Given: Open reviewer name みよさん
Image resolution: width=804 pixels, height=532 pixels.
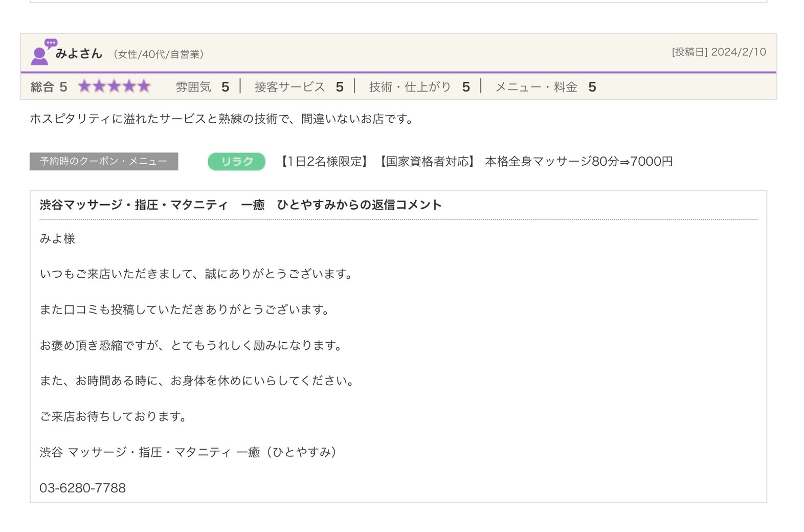Looking at the screenshot, I should click(79, 54).
